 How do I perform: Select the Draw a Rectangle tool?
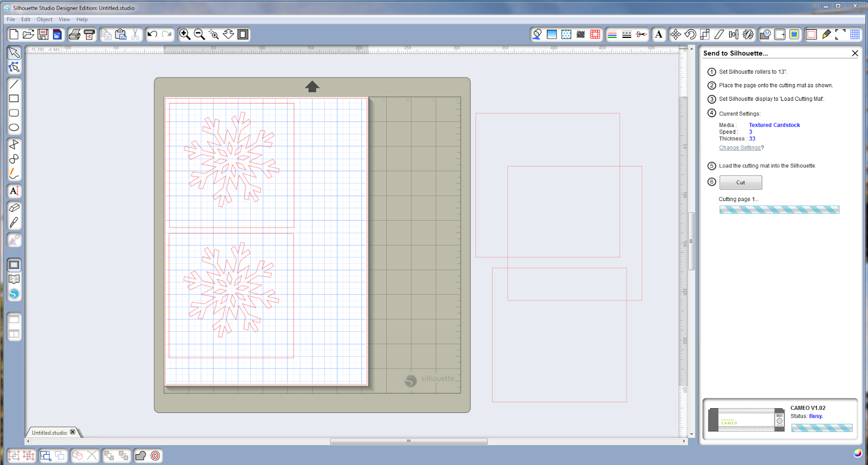coord(14,99)
